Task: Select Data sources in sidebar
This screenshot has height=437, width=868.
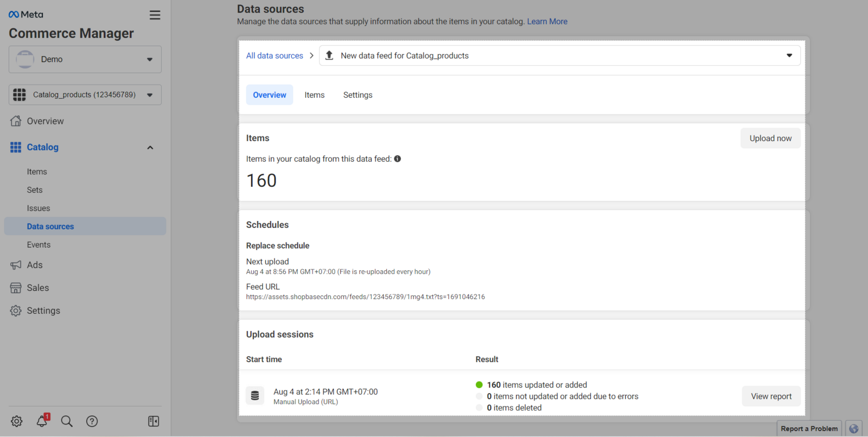Action: (x=85, y=226)
